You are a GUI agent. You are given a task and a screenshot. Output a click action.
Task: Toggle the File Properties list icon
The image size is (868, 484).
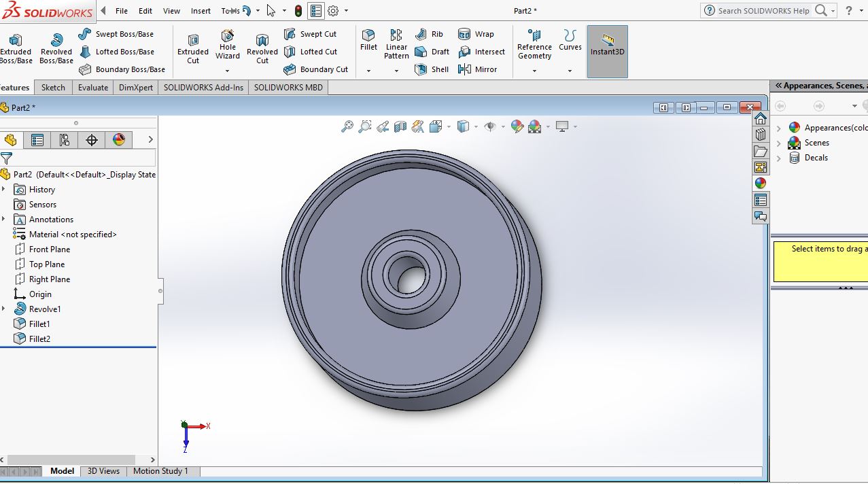click(315, 11)
